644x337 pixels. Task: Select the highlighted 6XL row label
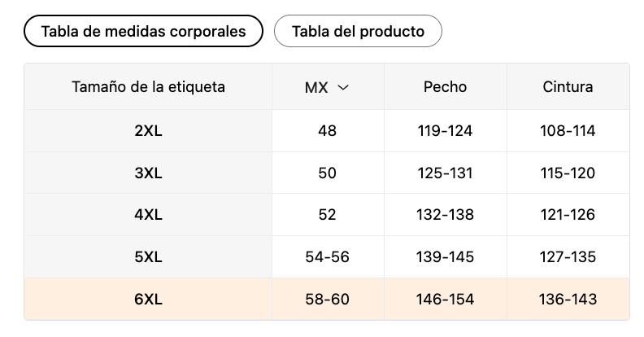point(148,300)
